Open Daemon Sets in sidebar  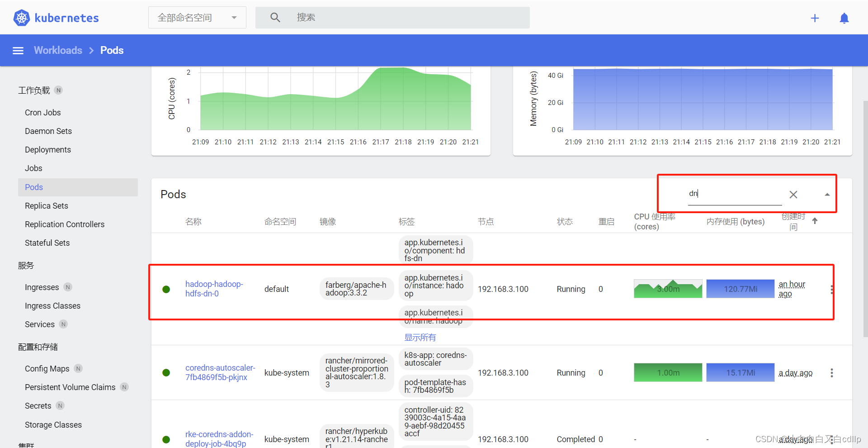click(x=48, y=131)
